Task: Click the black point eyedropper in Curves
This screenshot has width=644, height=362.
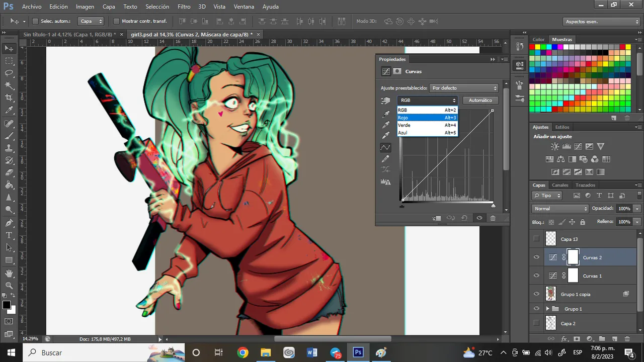Action: pyautogui.click(x=386, y=115)
